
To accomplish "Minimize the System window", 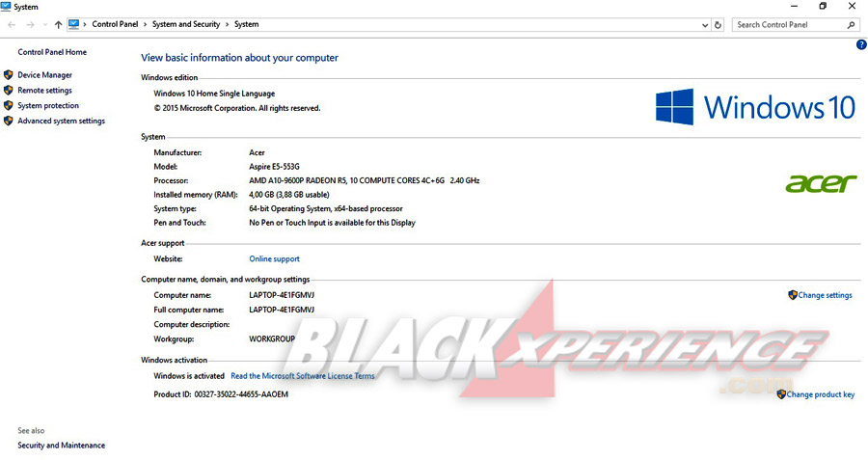I will [795, 6].
